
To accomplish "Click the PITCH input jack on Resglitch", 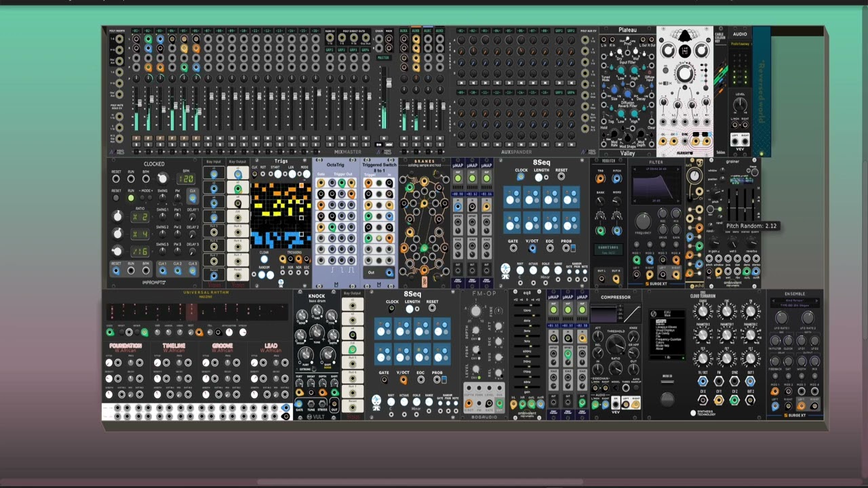I will tap(616, 178).
